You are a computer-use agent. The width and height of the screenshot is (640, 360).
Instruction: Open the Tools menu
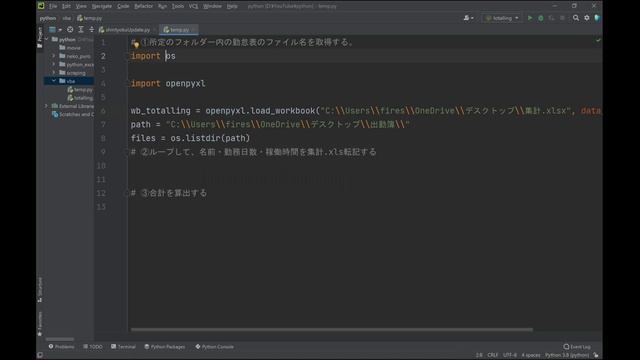[x=178, y=6]
